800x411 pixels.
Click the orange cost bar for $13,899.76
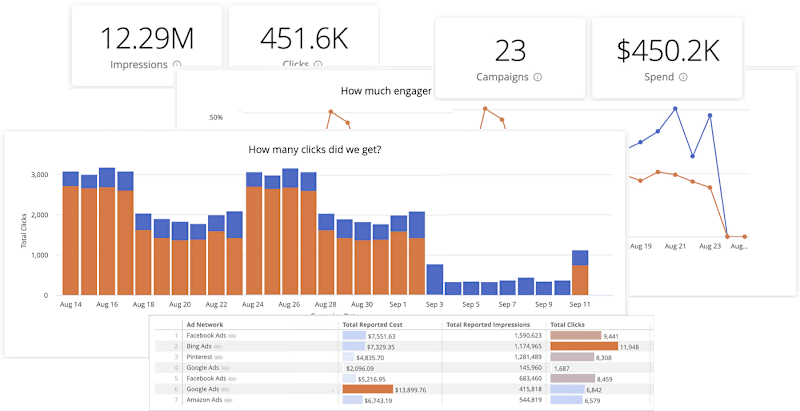coord(368,389)
